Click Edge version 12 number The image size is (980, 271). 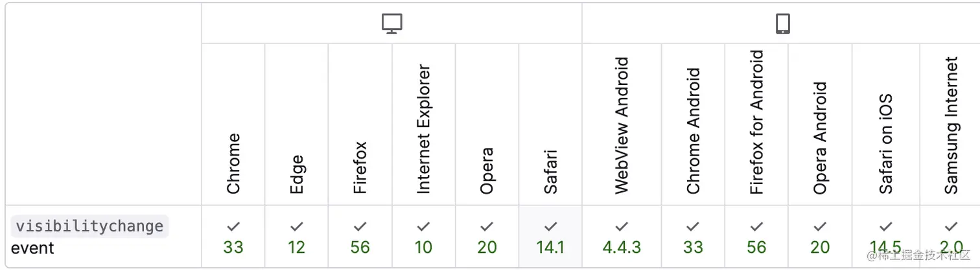point(297,247)
